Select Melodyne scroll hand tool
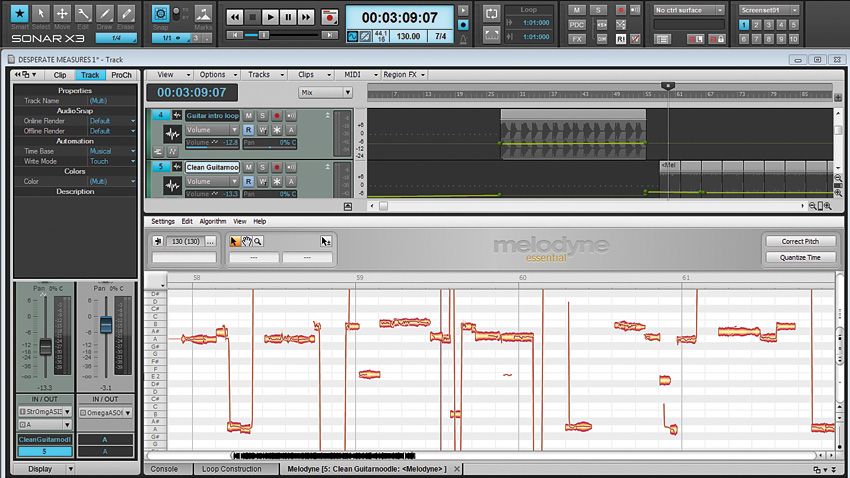This screenshot has height=478, width=850. tap(247, 241)
